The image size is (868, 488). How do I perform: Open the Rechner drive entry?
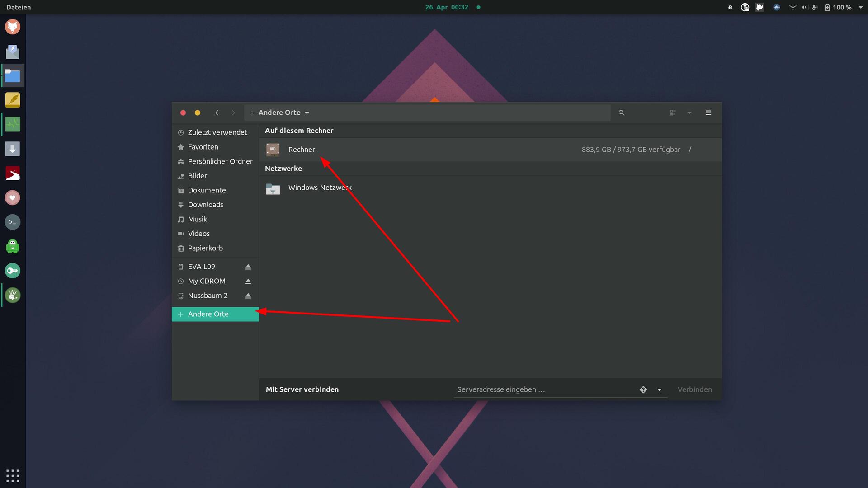pyautogui.click(x=302, y=150)
